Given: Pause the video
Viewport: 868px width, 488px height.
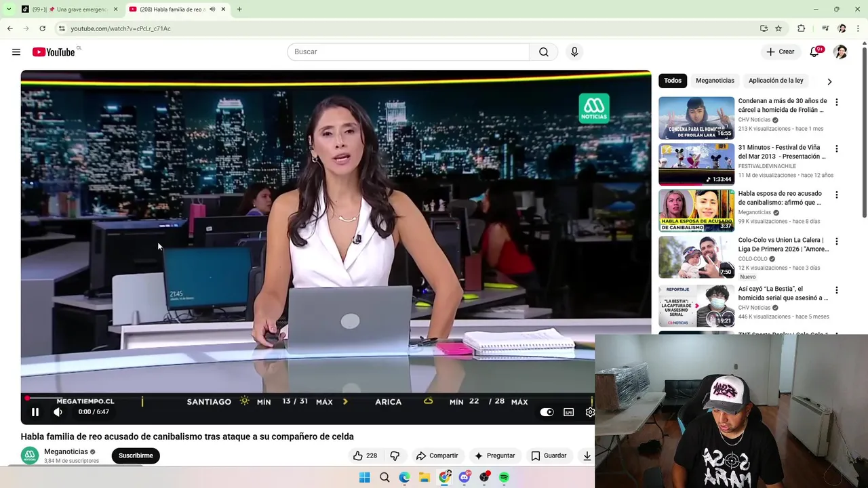Looking at the screenshot, I should tap(35, 411).
